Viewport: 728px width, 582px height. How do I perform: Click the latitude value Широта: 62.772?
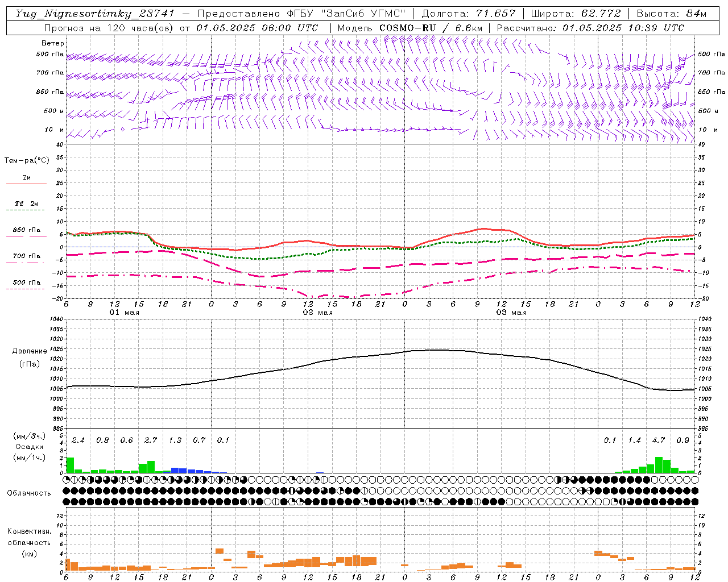(x=576, y=14)
